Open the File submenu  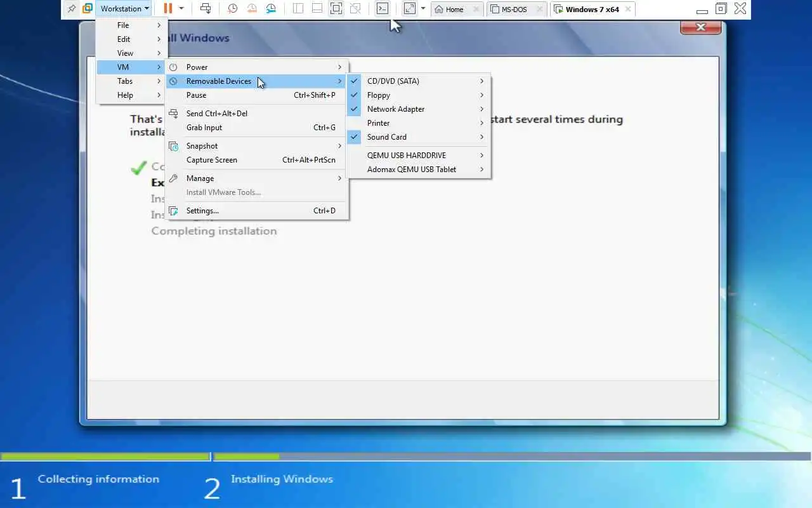click(131, 25)
